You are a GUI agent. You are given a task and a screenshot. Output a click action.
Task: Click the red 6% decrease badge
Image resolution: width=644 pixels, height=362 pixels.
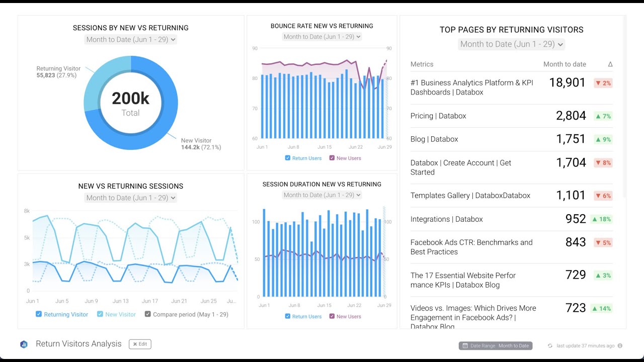tap(603, 196)
